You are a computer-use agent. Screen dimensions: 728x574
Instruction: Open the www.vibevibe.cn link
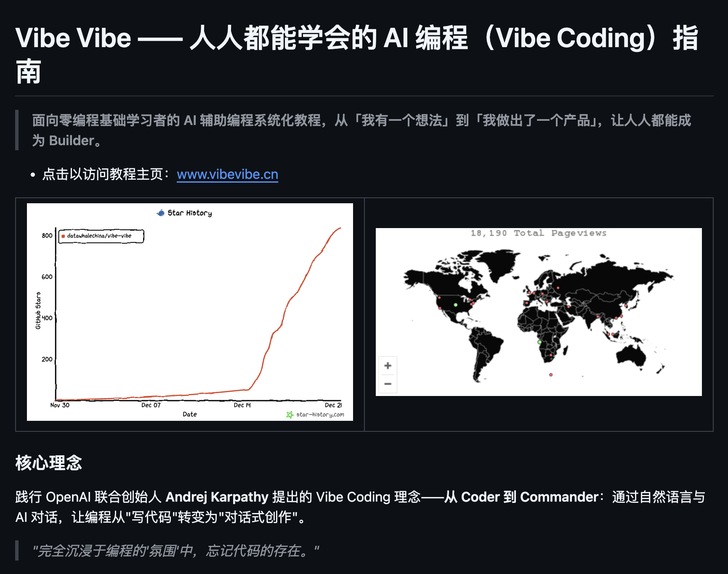point(227,175)
